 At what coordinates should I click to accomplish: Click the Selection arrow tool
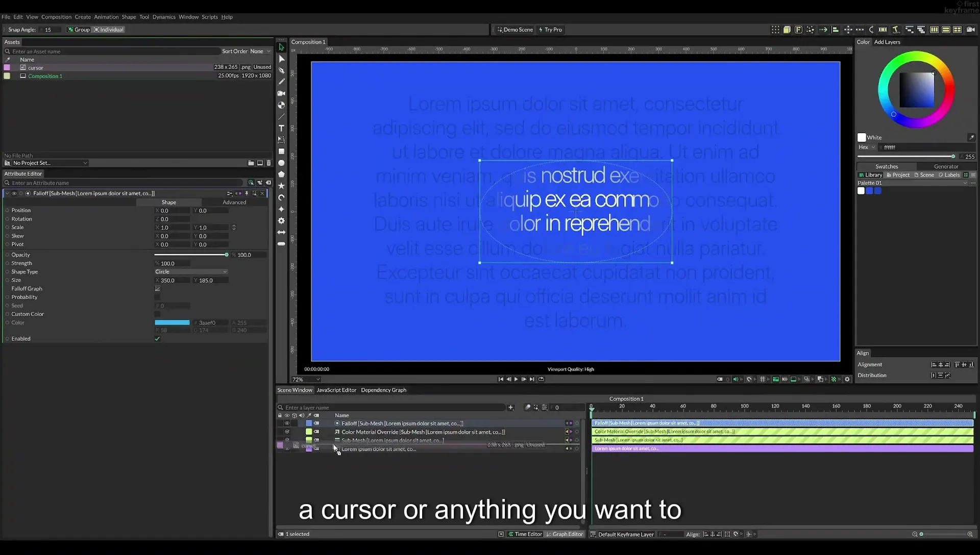click(x=281, y=47)
